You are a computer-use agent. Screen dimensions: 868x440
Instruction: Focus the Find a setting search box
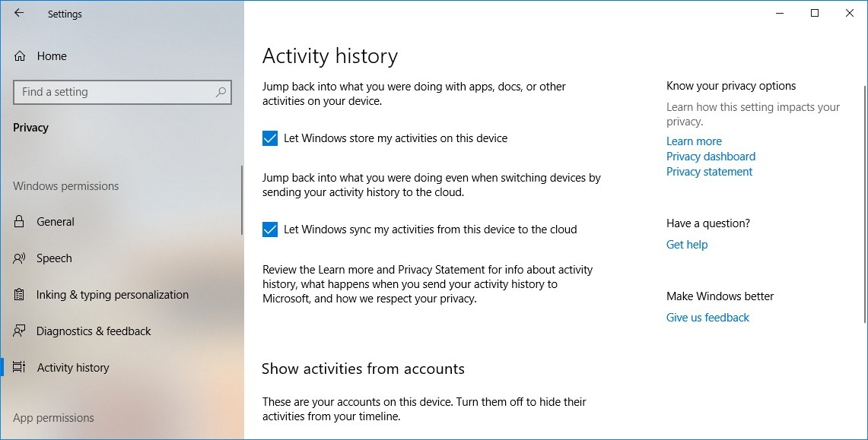[122, 92]
